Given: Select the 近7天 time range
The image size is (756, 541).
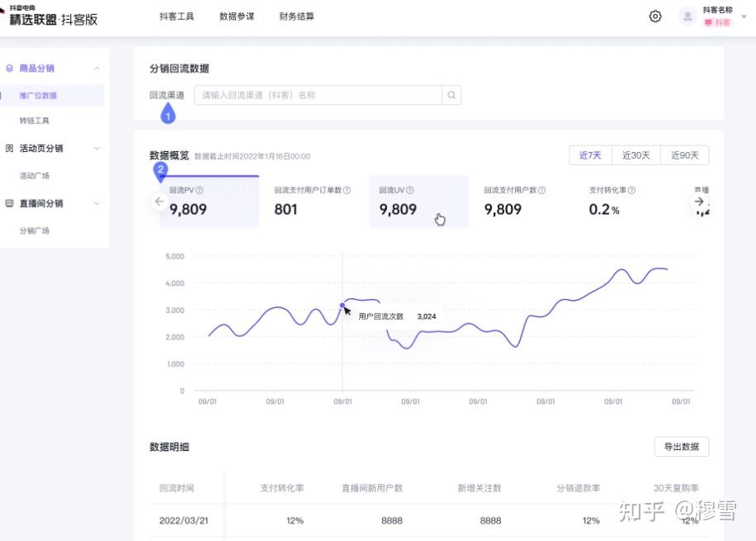Looking at the screenshot, I should tap(590, 155).
